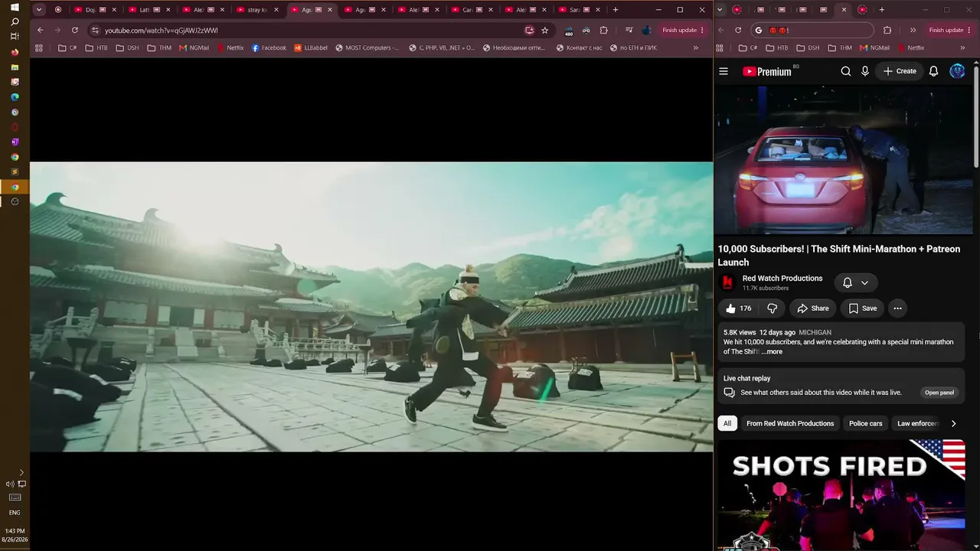
Task: Click the red car video player
Action: click(x=844, y=161)
